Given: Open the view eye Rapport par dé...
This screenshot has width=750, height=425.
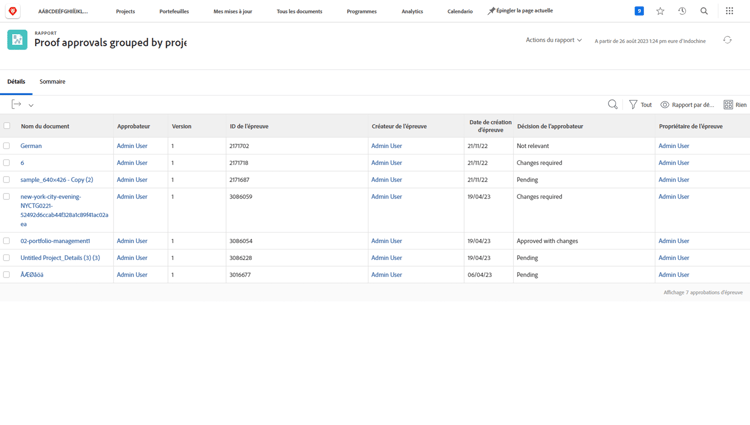Looking at the screenshot, I should (687, 105).
